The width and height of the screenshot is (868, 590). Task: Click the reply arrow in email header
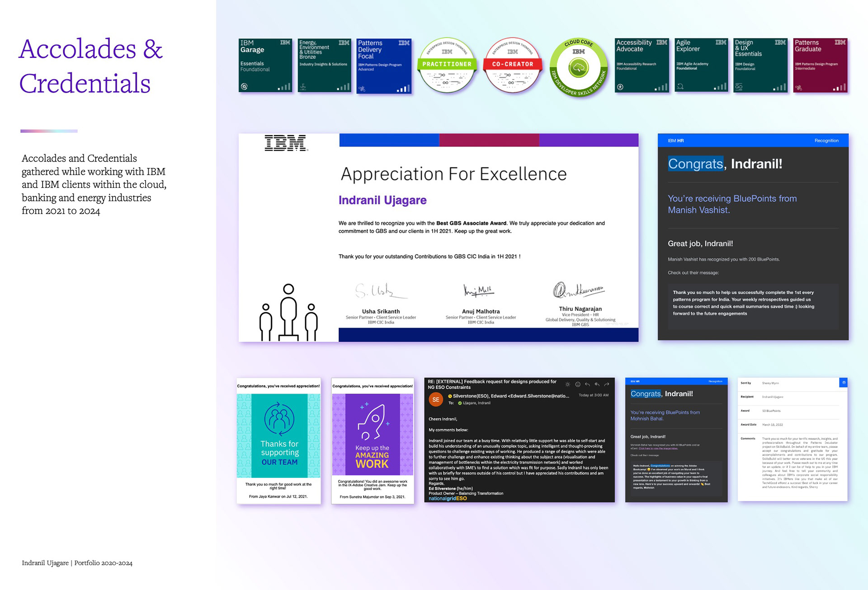pyautogui.click(x=587, y=384)
